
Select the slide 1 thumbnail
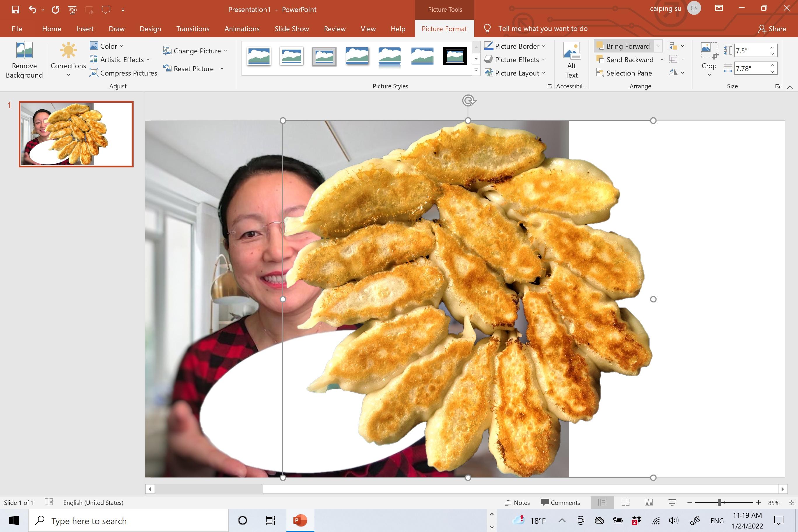tap(76, 134)
